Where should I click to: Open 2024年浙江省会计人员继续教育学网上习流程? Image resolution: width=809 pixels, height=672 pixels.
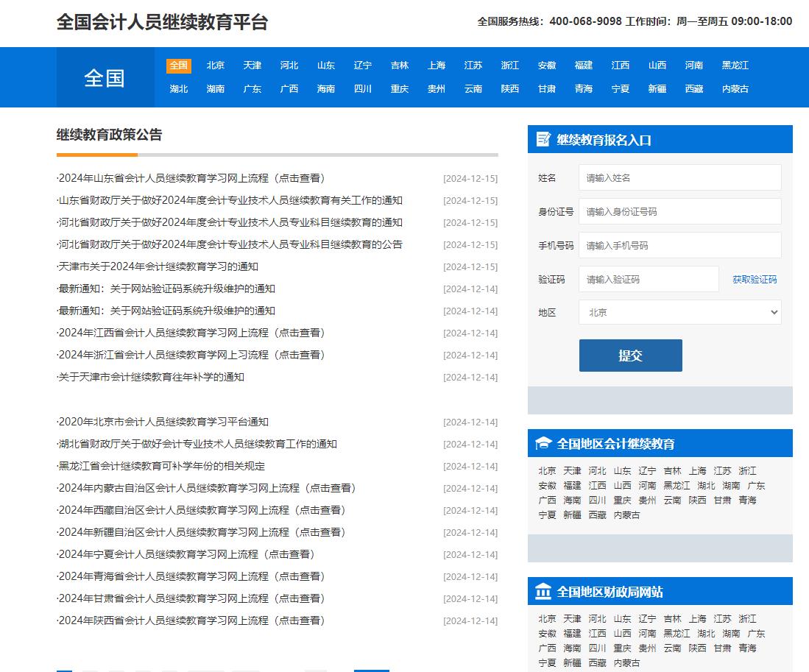tap(191, 356)
